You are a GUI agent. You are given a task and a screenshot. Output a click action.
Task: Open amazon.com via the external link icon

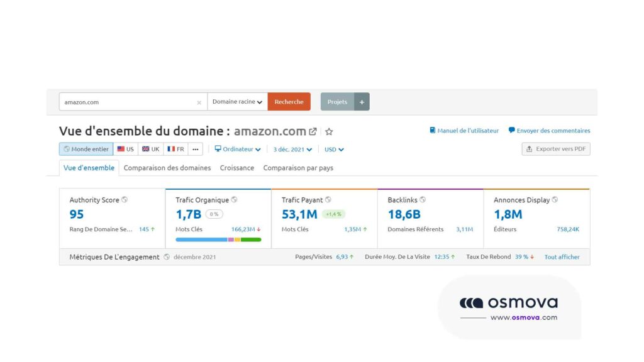pos(313,131)
